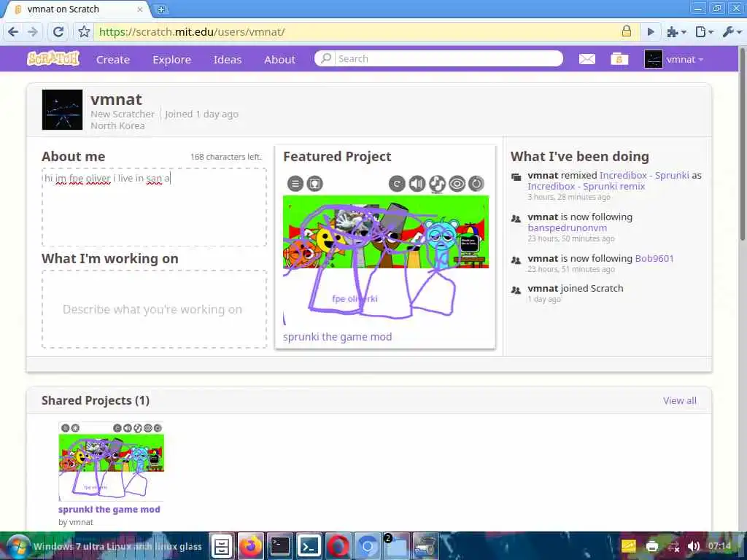Visit the banspedrunonvm profile link
The width and height of the screenshot is (747, 560).
(567, 227)
